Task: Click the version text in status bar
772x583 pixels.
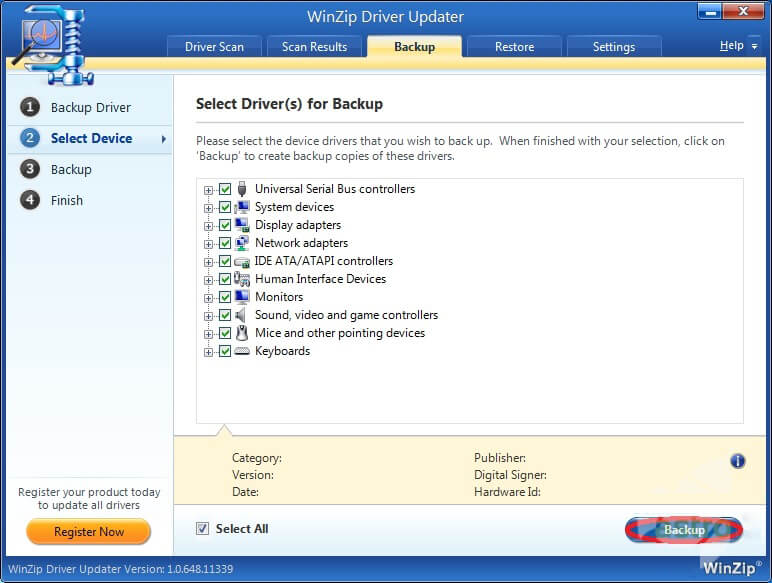Action: (x=121, y=569)
